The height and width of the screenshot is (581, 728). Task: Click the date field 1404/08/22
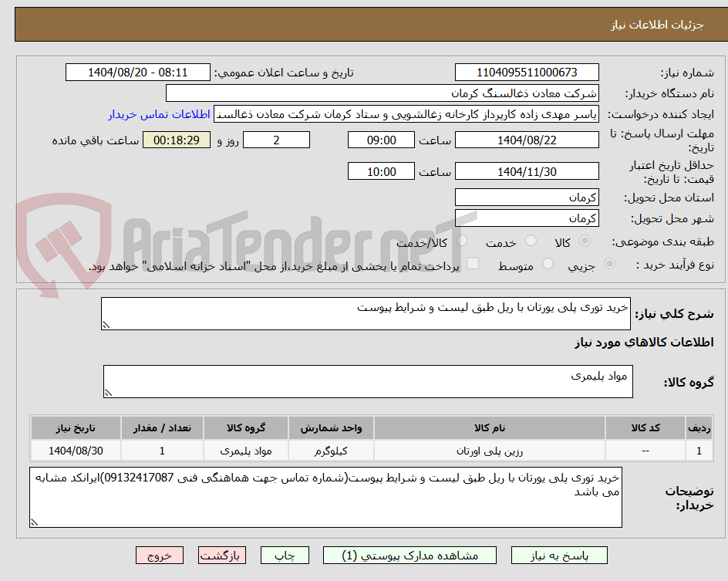(x=527, y=140)
